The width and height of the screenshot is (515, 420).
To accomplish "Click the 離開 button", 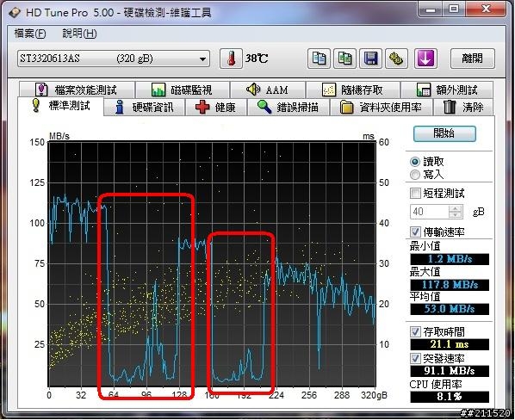I will pos(472,59).
